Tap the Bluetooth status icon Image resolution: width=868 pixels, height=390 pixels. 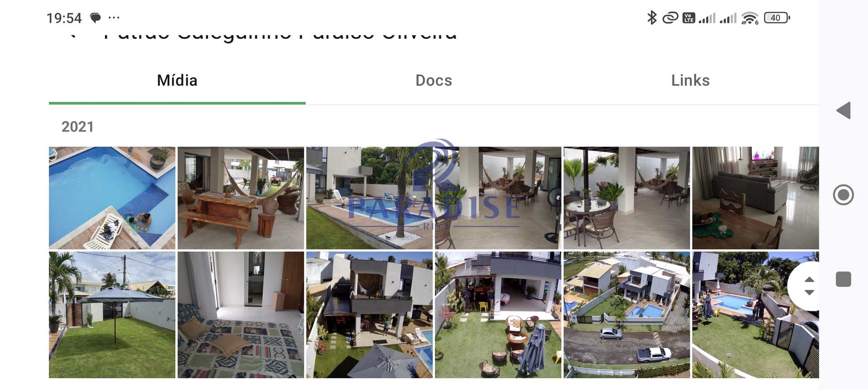point(651,18)
